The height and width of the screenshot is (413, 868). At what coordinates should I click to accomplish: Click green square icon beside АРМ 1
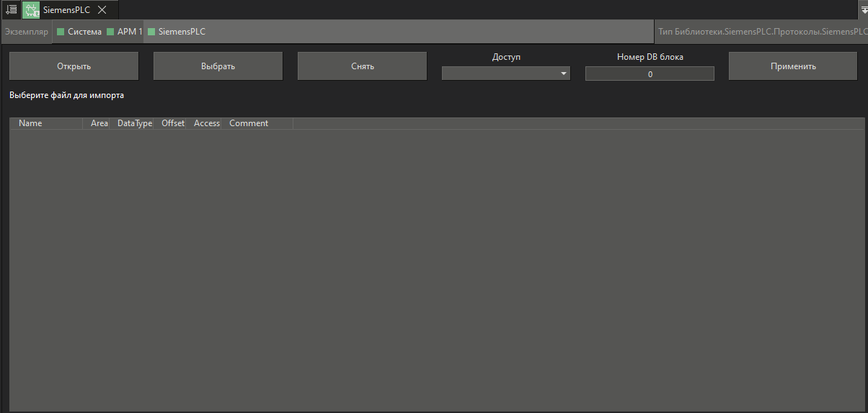110,32
